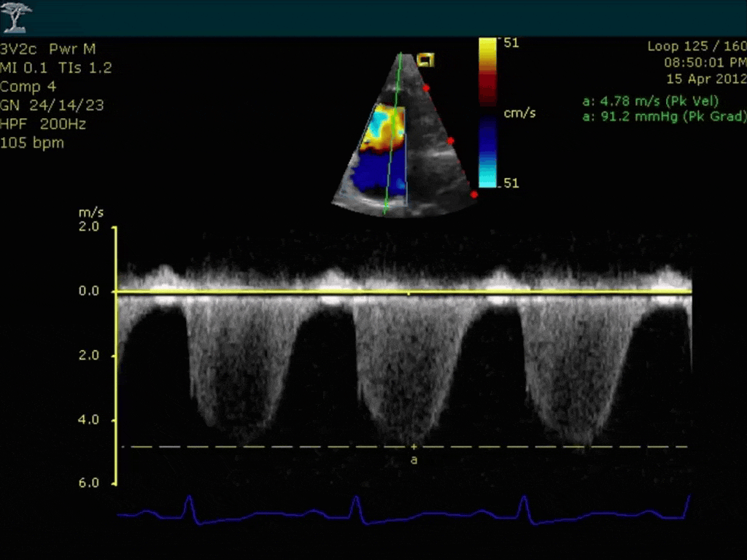
Task: Click the tree logo icon
Action: click(16, 17)
